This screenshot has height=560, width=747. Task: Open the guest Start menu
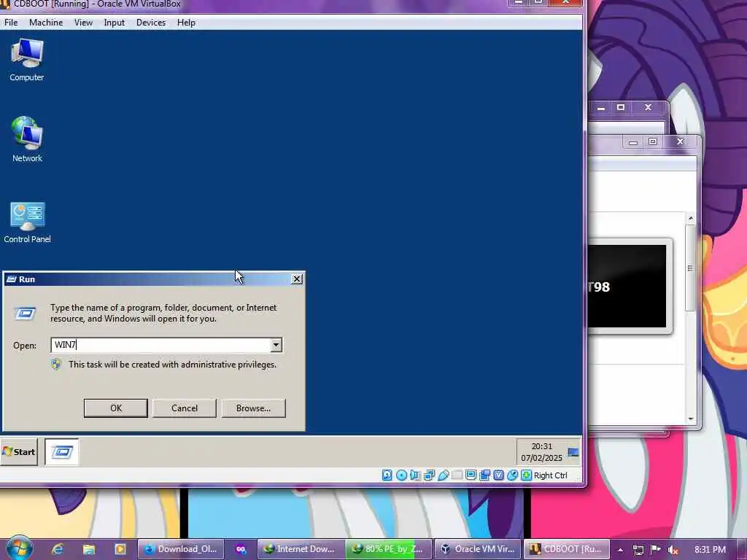point(18,451)
